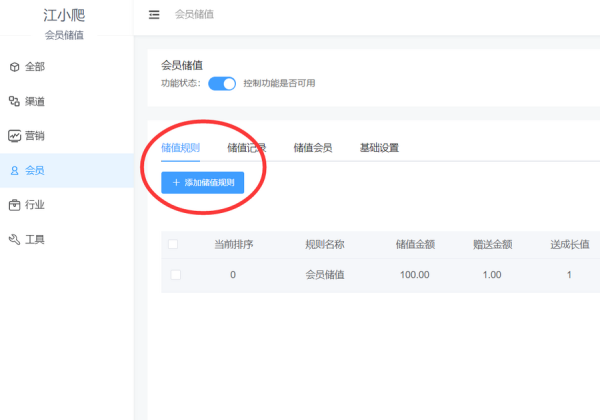Check the checkbox for the 会员储值 row
The width and height of the screenshot is (600, 420).
[x=176, y=275]
